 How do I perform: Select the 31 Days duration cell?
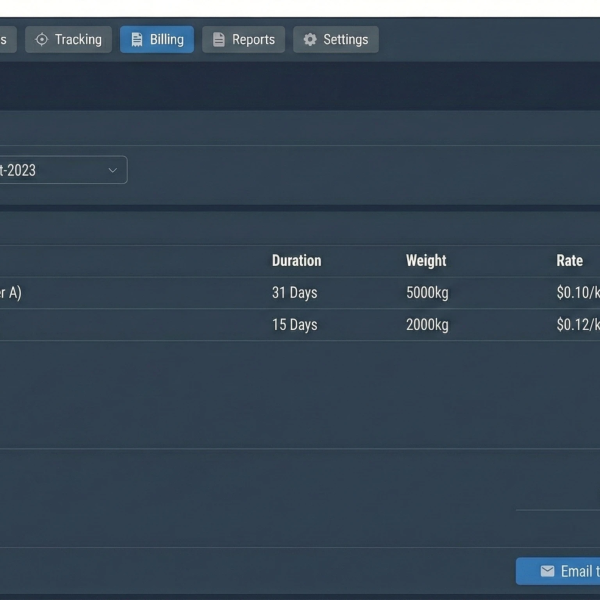click(294, 293)
